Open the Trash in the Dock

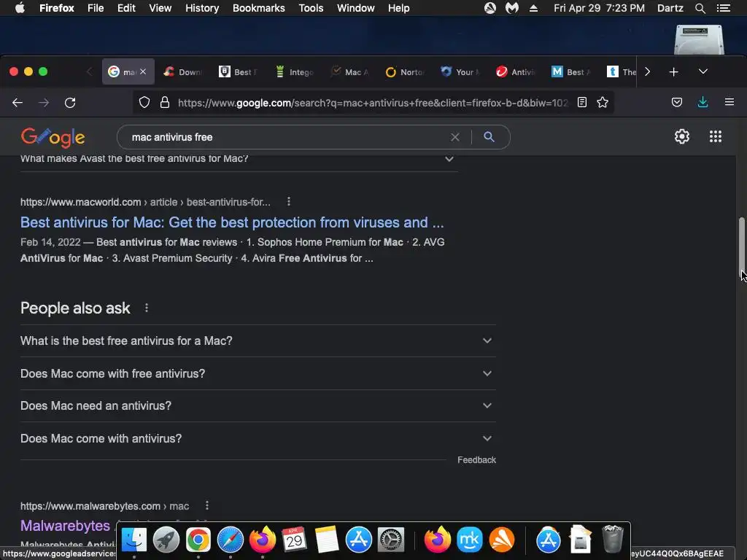(x=613, y=539)
